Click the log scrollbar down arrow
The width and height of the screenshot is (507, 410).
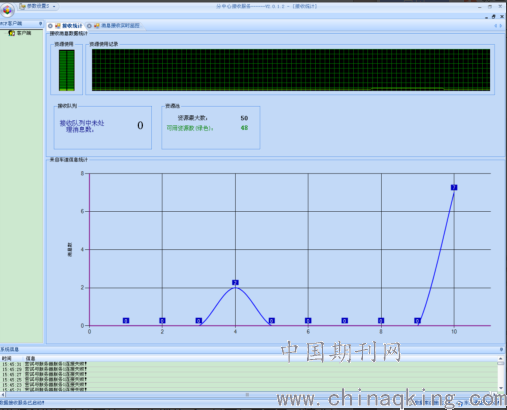(501, 388)
